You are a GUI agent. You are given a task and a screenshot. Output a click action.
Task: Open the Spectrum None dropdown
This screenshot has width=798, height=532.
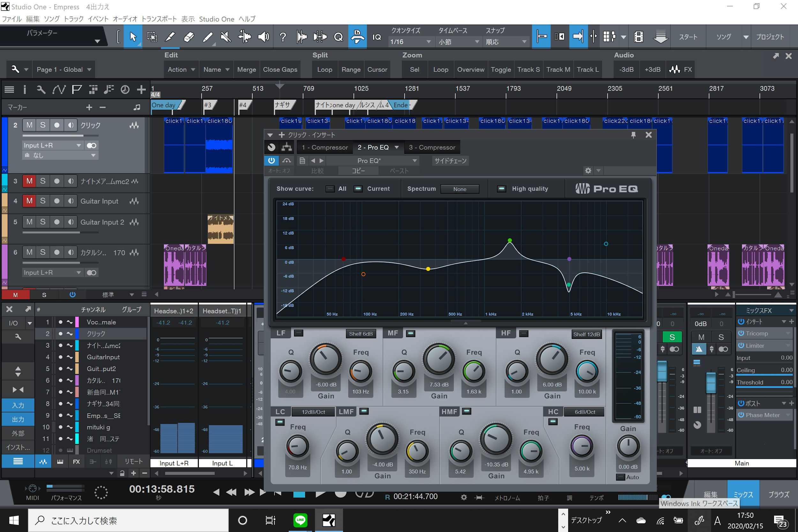(460, 189)
